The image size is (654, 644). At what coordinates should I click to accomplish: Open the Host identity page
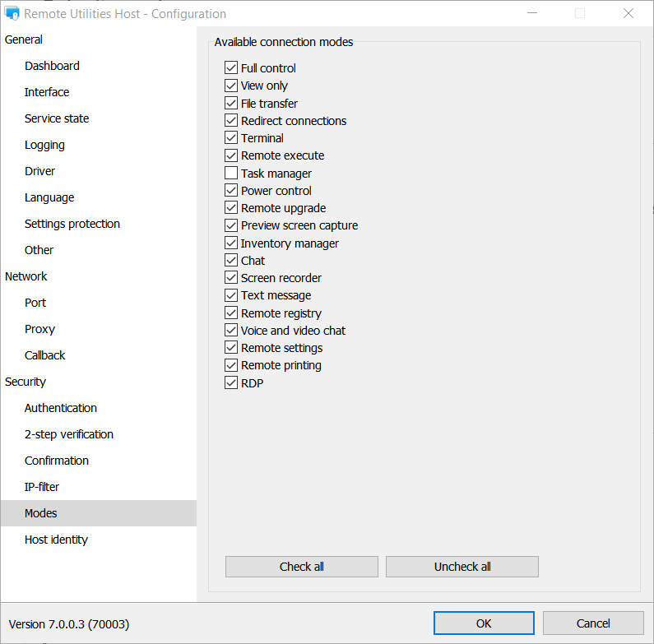[56, 540]
